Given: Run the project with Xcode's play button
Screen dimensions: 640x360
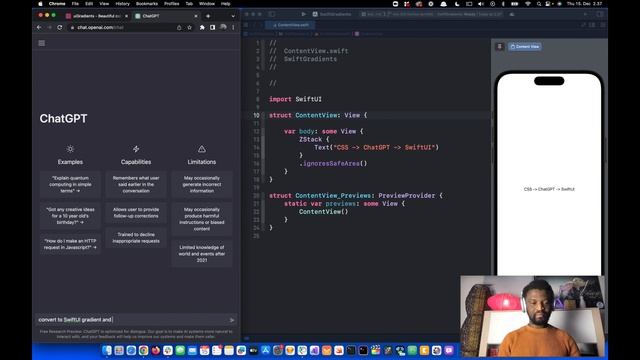Looking at the screenshot, I should pos(304,14).
